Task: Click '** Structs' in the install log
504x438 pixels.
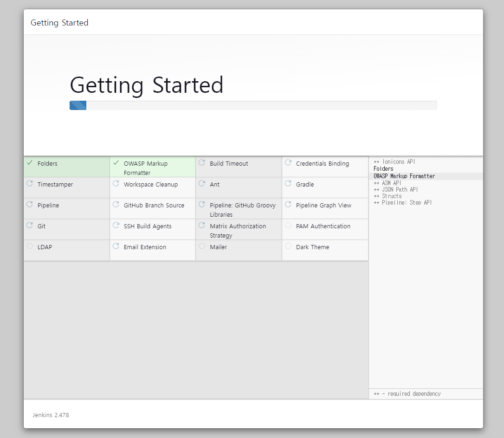Action: point(388,196)
